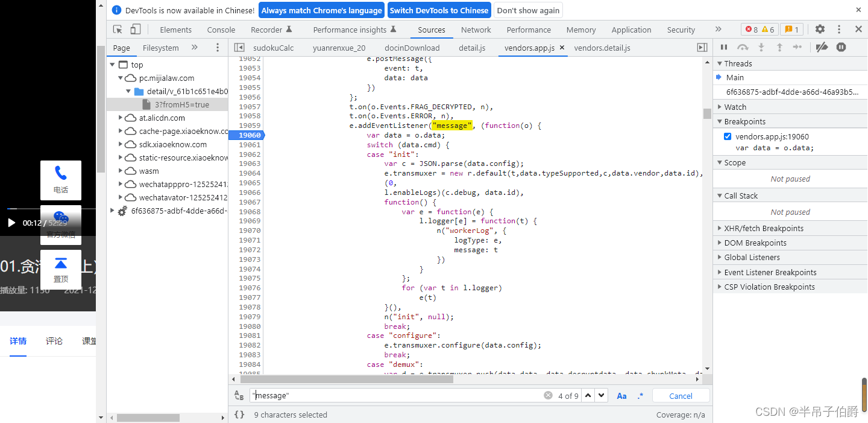Switch to the Elements tab
This screenshot has height=423, width=868.
pyautogui.click(x=175, y=30)
